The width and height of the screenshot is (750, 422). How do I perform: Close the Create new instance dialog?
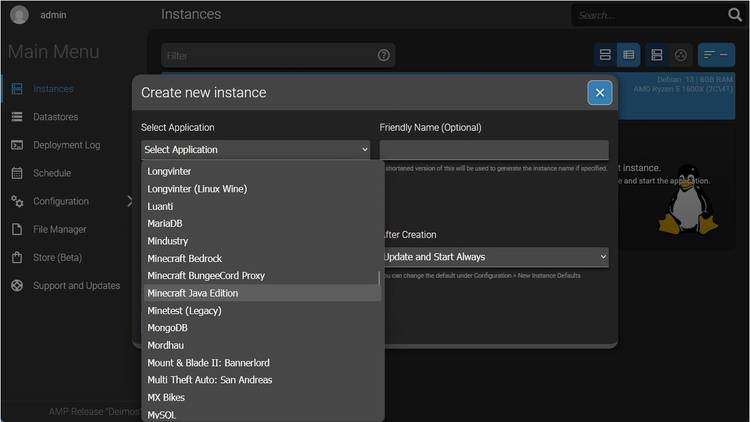599,93
